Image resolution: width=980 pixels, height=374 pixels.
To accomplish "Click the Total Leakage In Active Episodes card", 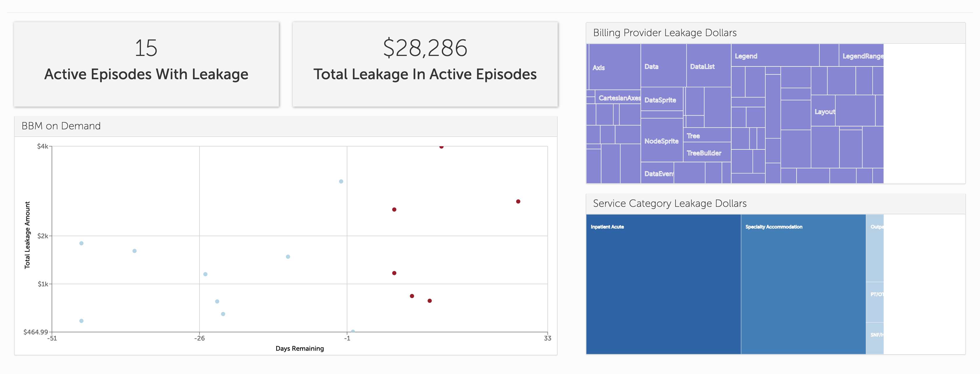I will (425, 64).
